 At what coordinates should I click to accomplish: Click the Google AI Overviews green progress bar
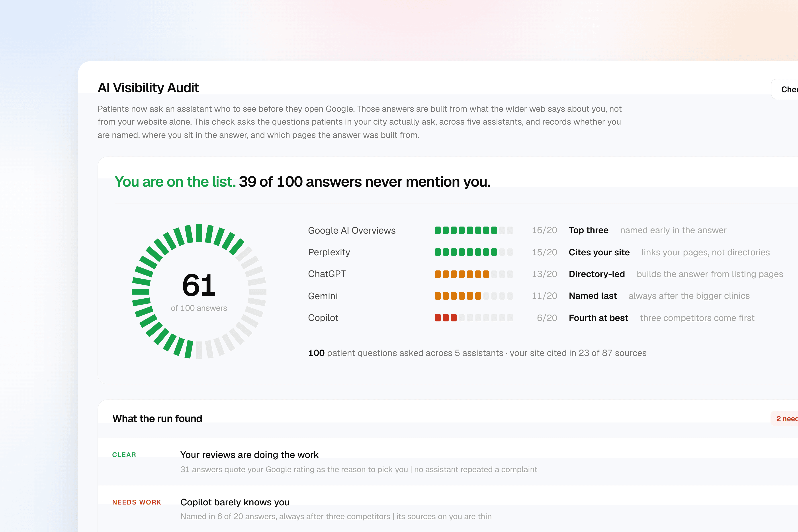pyautogui.click(x=474, y=230)
